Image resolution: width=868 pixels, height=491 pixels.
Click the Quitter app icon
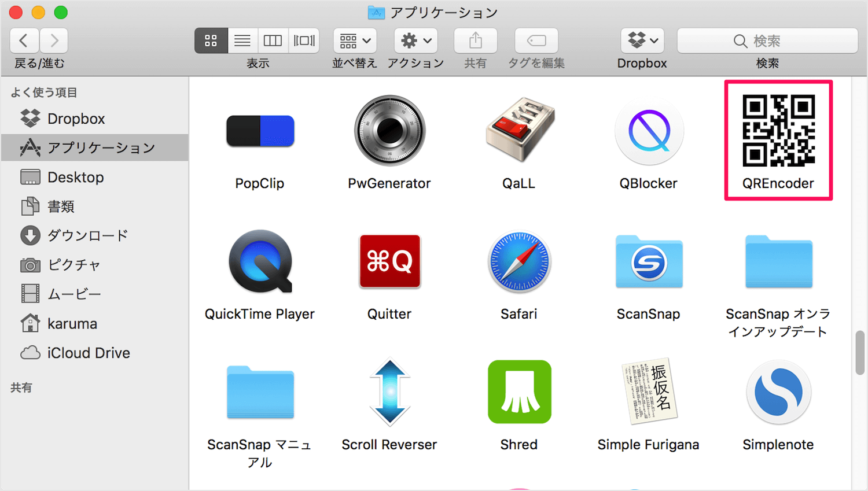click(389, 261)
